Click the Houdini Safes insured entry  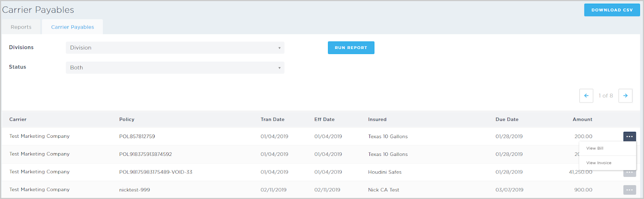[x=385, y=172]
